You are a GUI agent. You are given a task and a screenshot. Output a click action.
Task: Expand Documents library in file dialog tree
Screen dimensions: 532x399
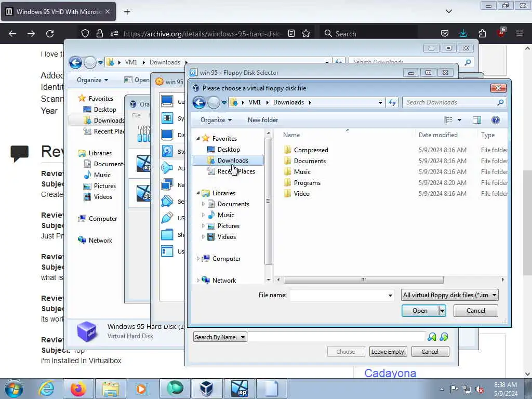click(203, 204)
